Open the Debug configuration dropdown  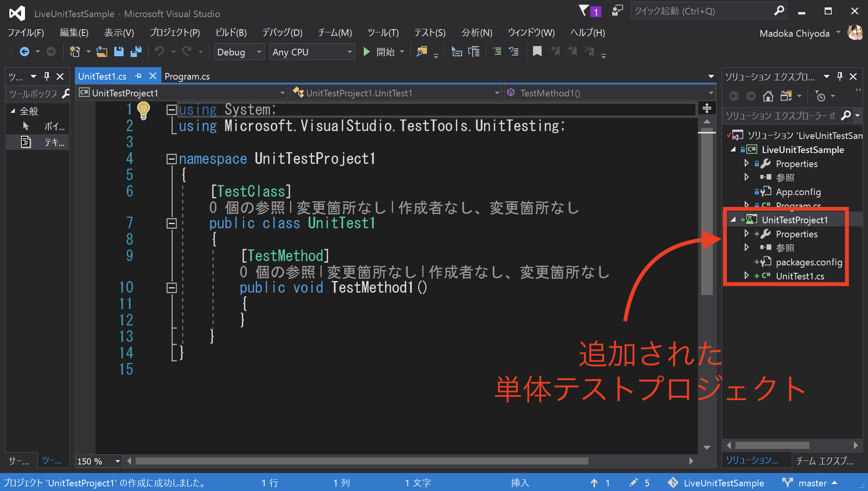click(x=239, y=52)
